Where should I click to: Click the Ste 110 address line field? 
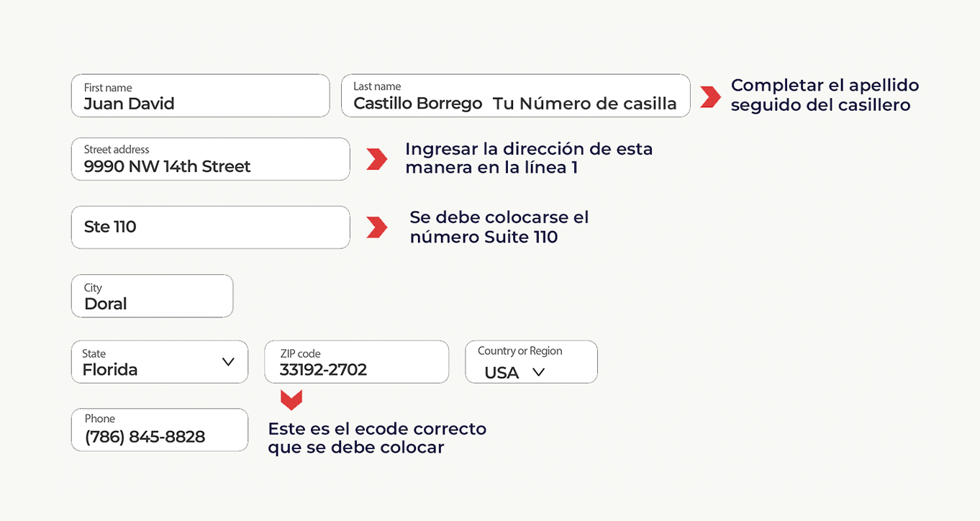pyautogui.click(x=210, y=227)
